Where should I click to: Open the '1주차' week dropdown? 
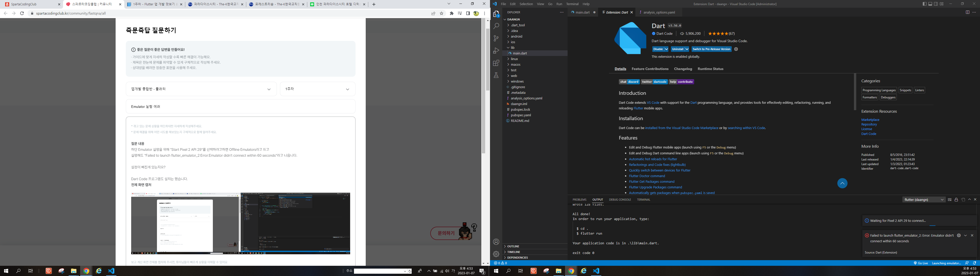[x=317, y=89]
